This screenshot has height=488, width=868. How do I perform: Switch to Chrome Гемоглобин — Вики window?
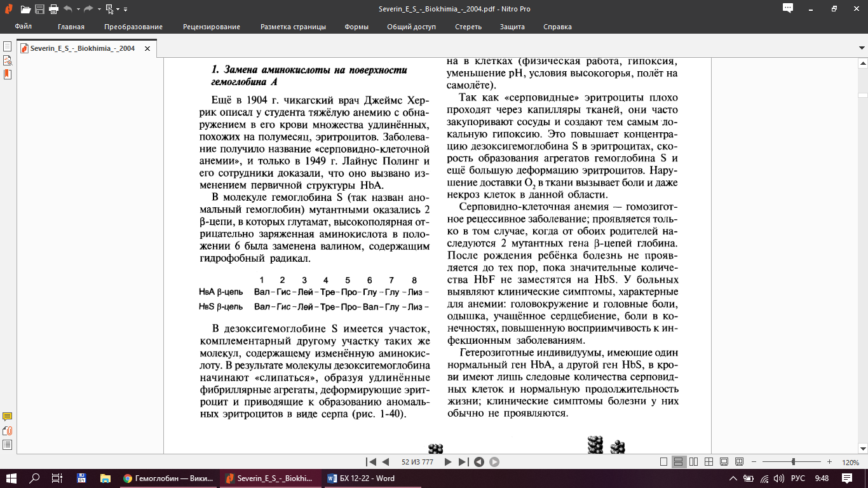tap(168, 478)
